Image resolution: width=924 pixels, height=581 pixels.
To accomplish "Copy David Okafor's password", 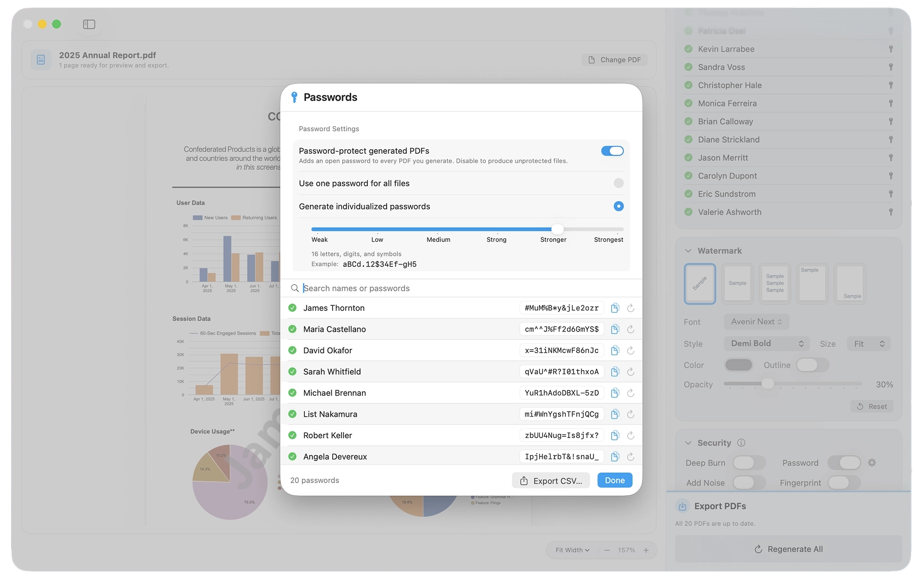I will point(615,351).
